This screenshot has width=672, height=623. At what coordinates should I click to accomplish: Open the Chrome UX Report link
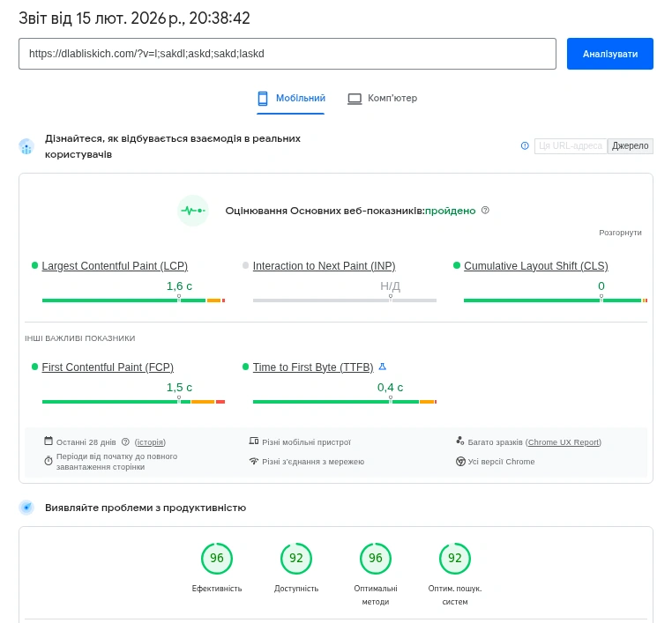564,442
